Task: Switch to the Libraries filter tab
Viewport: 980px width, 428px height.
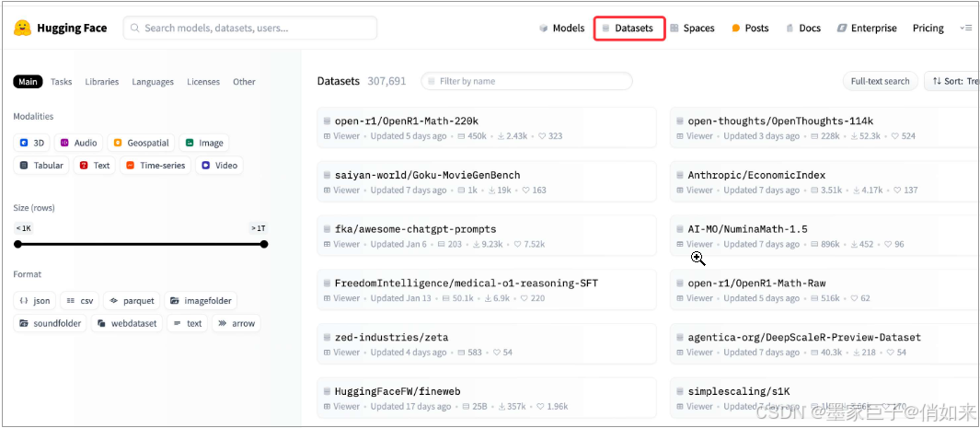Action: pos(102,82)
